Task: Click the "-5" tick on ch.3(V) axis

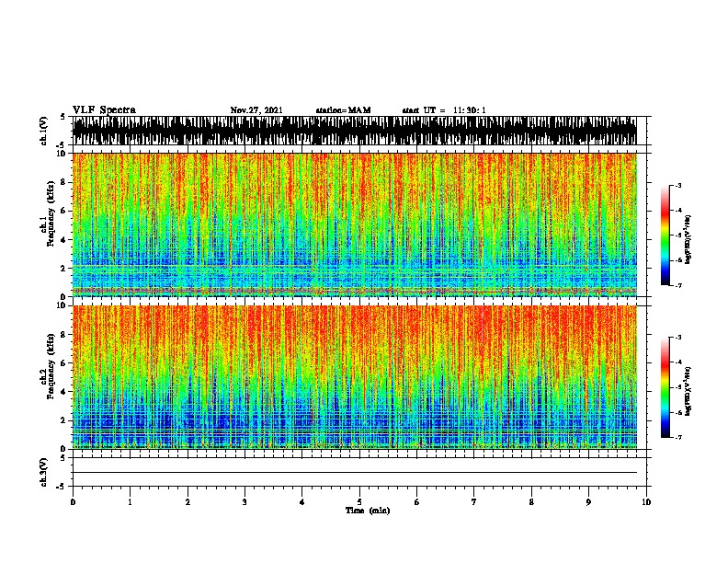Action: point(62,487)
